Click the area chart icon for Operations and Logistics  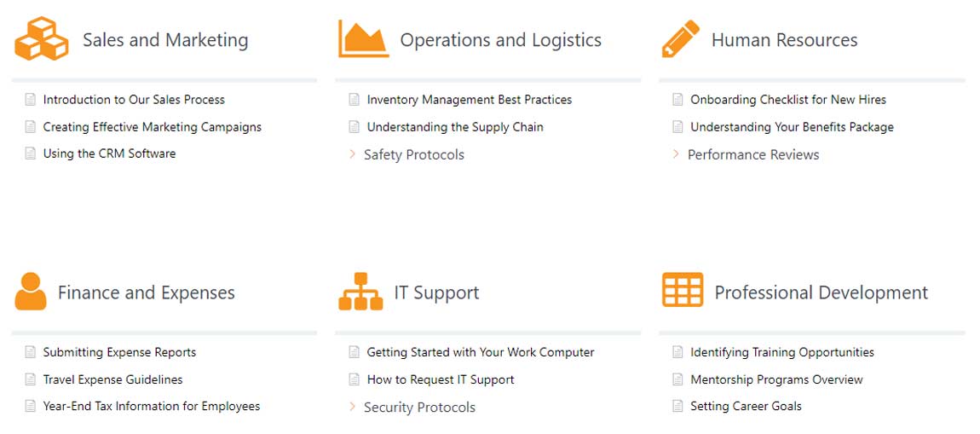363,39
